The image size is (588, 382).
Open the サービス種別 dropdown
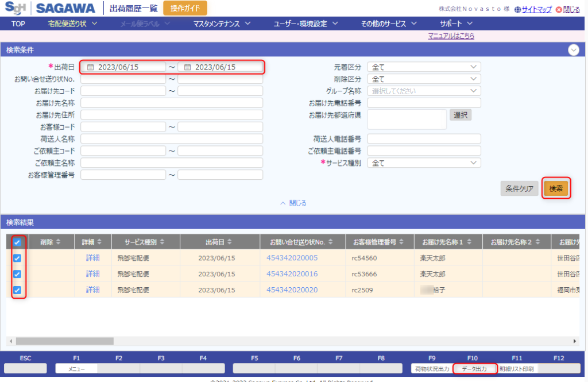(x=424, y=163)
